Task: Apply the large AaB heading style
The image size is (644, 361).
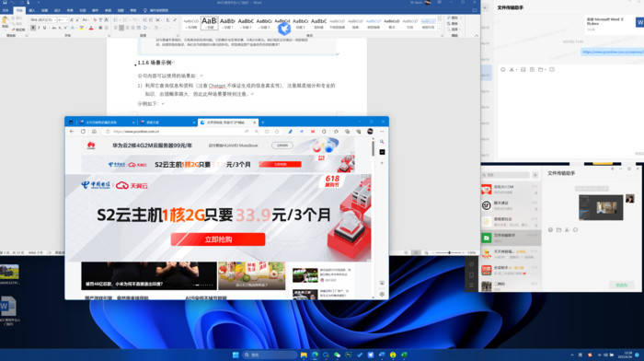Action: 209,23
